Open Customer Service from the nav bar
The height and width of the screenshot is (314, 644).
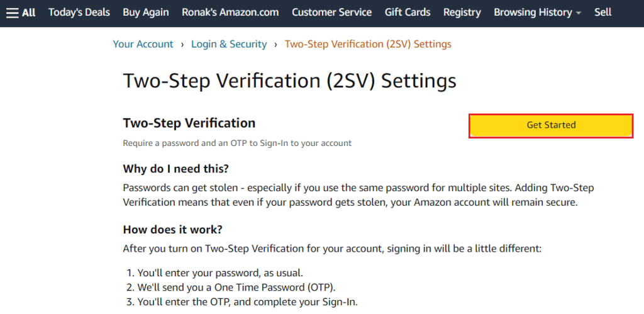(332, 13)
